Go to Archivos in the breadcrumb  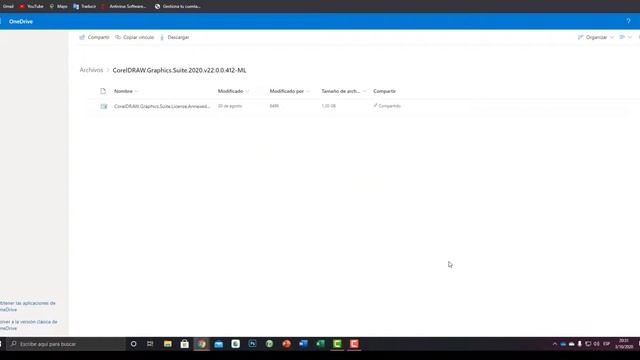pos(91,70)
